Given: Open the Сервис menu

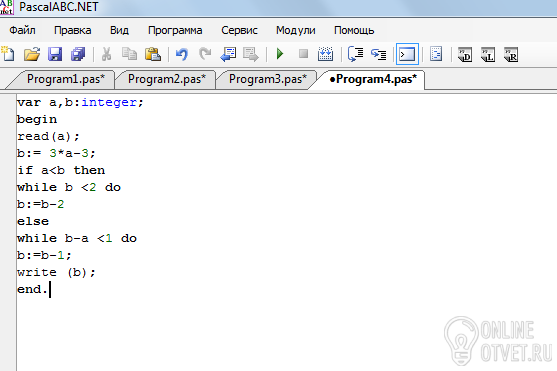Looking at the screenshot, I should (x=239, y=31).
